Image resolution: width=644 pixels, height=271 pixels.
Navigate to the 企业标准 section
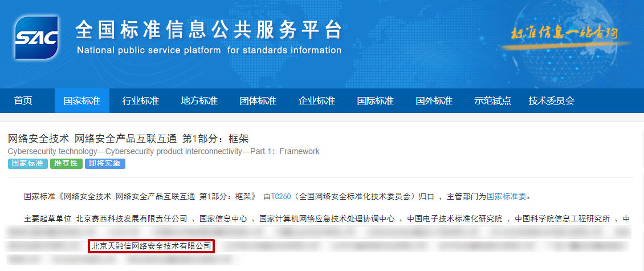pyautogui.click(x=316, y=101)
